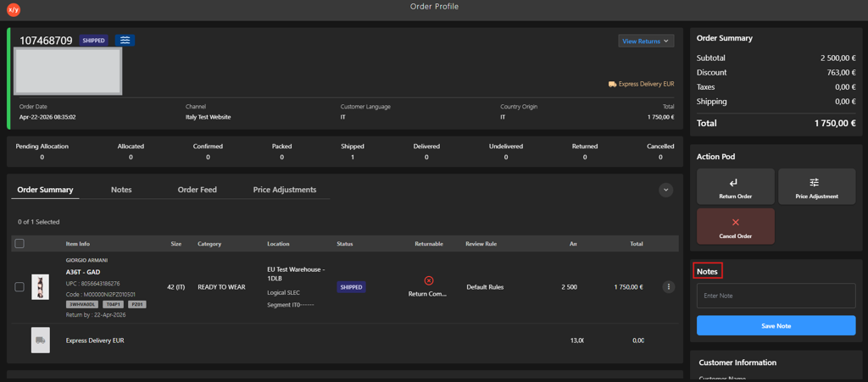
Task: Tick the checkbox for the A36T - GAD item
Action: point(19,287)
